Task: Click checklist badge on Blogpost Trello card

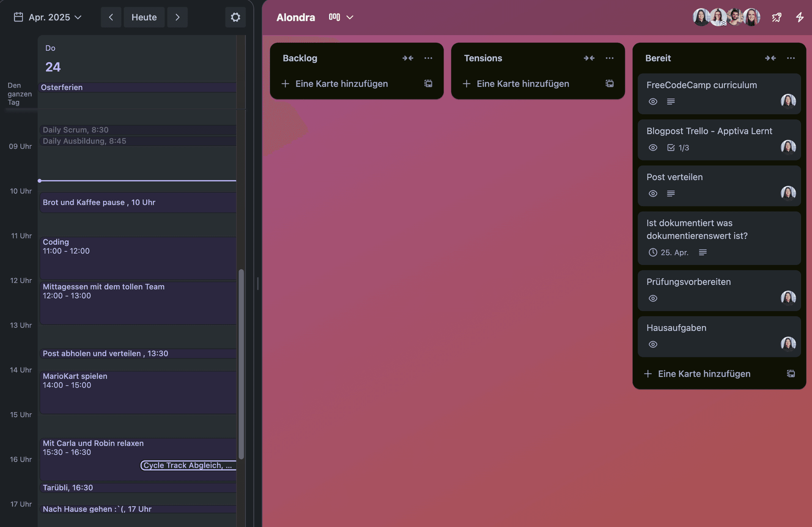Action: (678, 148)
